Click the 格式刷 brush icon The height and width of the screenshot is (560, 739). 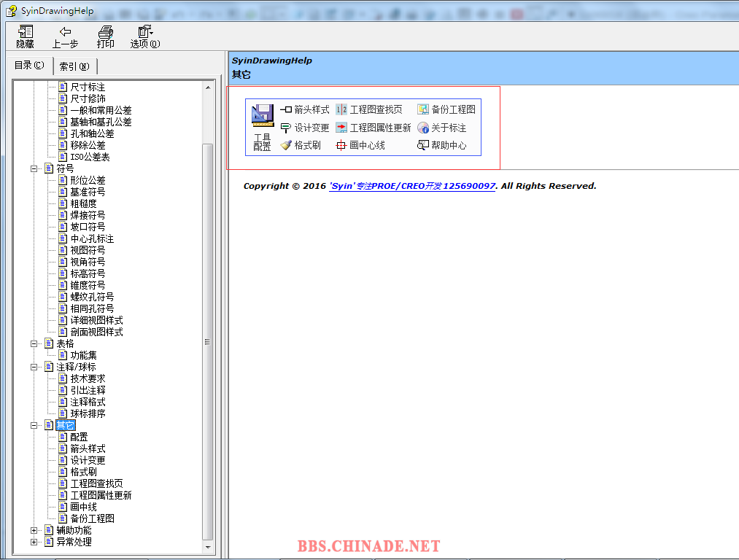(286, 146)
